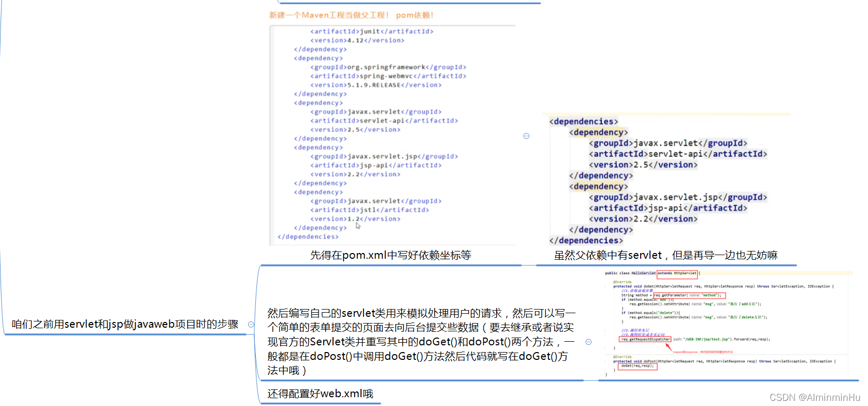Select the node 还得配置好web.xml哦
868x406 pixels.
tap(320, 394)
